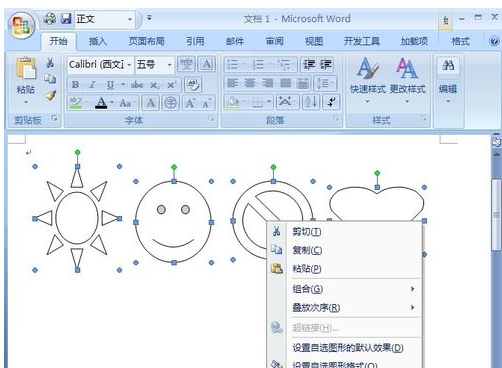Image resolution: width=502 pixels, height=368 pixels.
Task: Open the 引用 ribbon tab
Action: coord(195,41)
